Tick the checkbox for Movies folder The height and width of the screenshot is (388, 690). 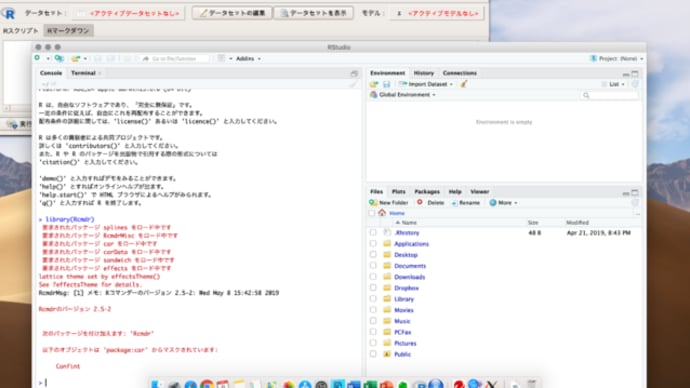(373, 310)
